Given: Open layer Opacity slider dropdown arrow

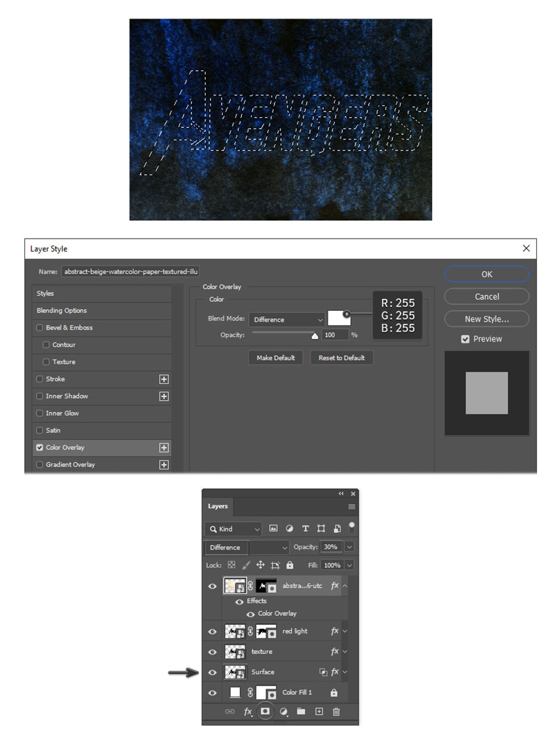Looking at the screenshot, I should coord(349,546).
